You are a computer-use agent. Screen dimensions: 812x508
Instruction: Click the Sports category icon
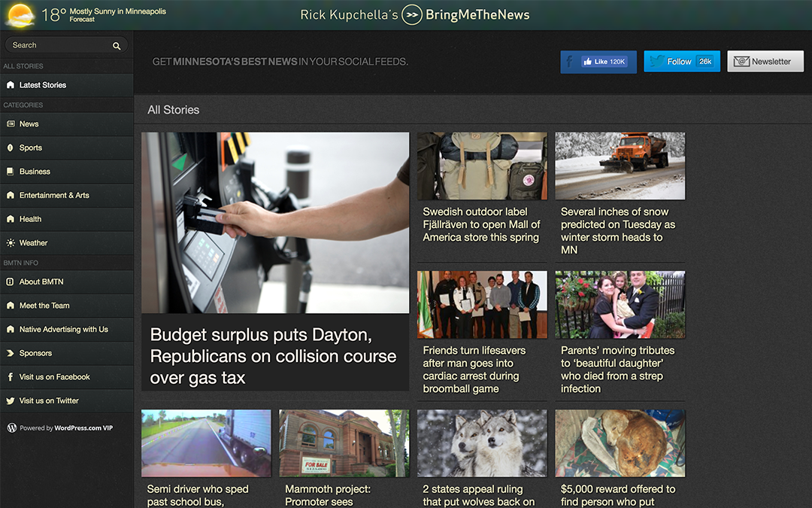pos(11,148)
